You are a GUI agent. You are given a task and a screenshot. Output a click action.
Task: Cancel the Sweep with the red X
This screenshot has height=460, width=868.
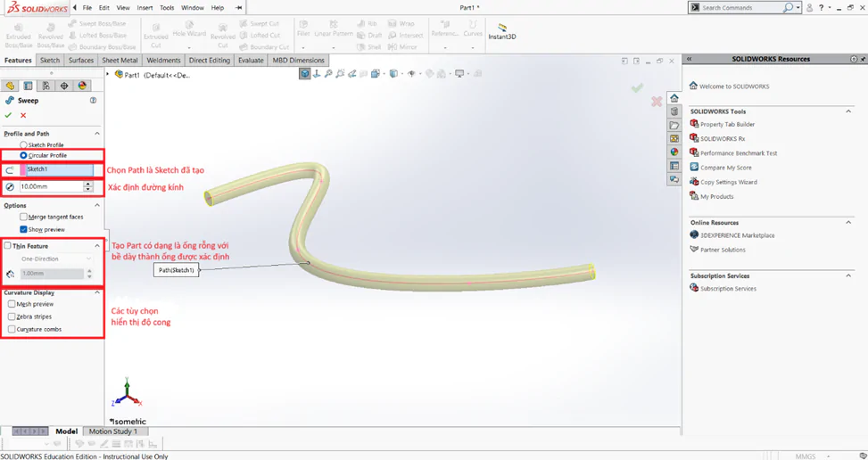click(x=23, y=115)
